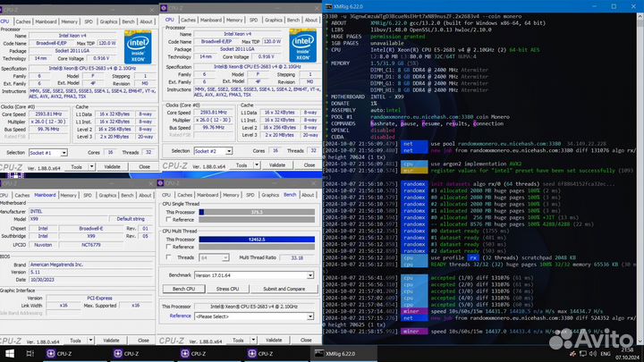Click Validate in Socket #1 window

click(x=112, y=166)
